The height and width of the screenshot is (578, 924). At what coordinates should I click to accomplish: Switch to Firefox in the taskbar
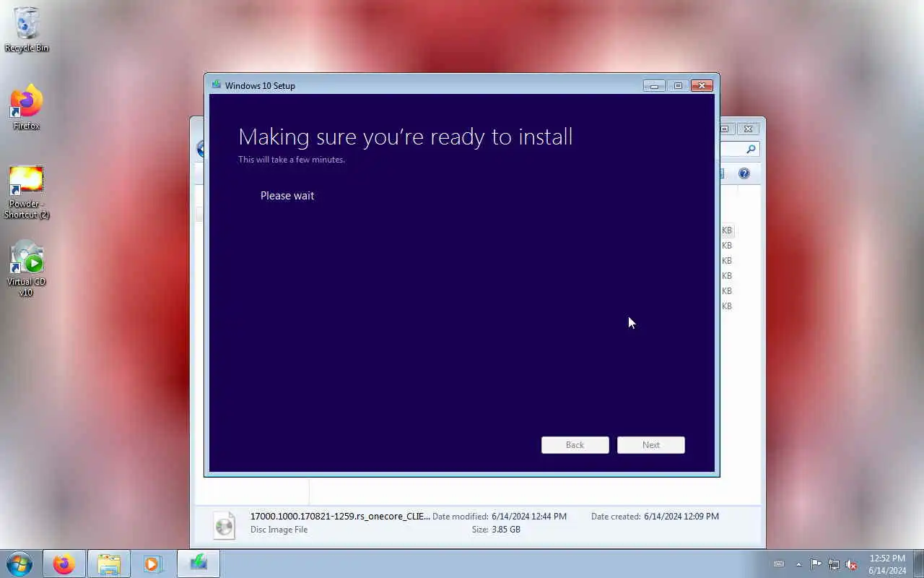tap(64, 564)
